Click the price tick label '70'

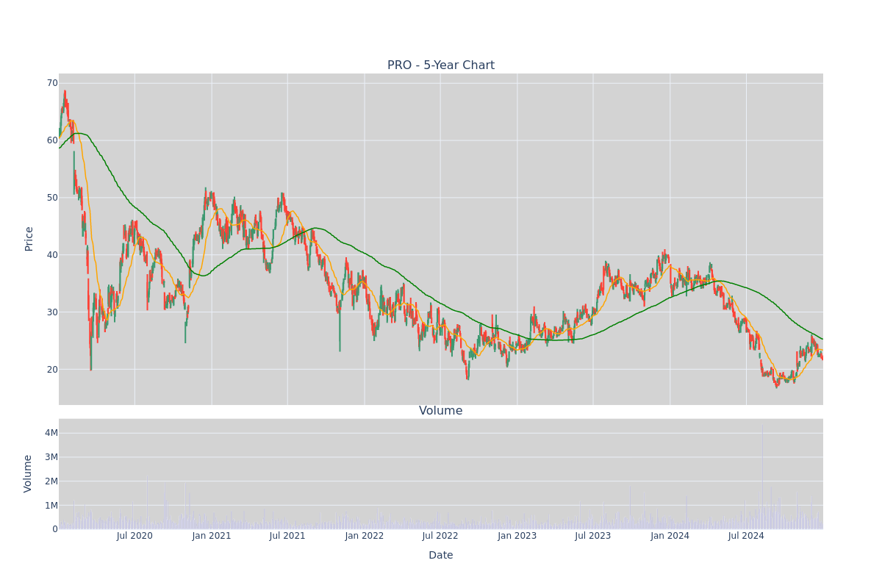click(x=52, y=83)
